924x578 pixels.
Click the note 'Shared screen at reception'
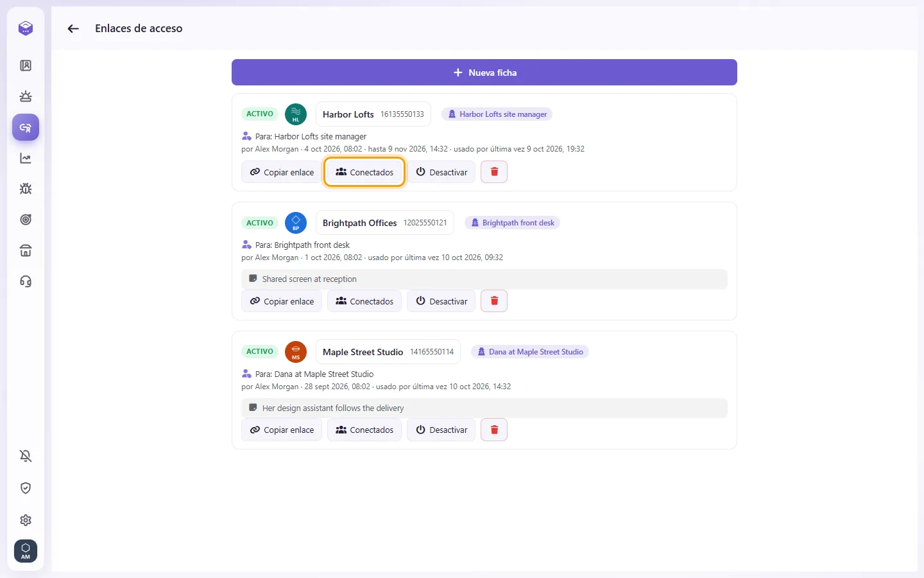pyautogui.click(x=484, y=279)
